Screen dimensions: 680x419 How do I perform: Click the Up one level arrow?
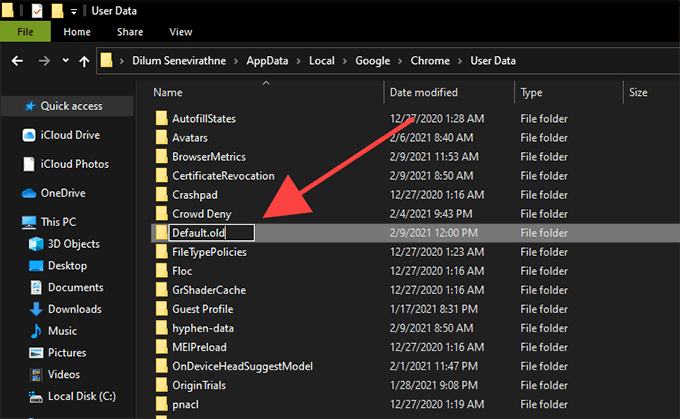click(82, 61)
